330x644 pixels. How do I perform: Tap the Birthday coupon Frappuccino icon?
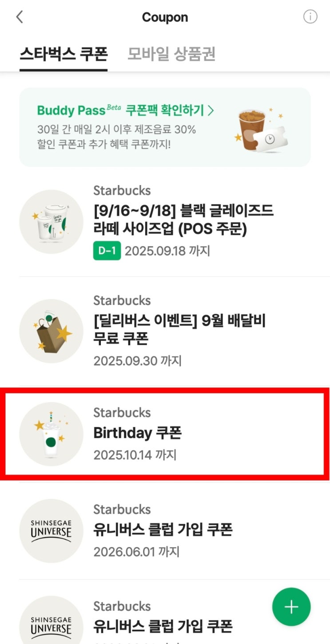click(51, 434)
